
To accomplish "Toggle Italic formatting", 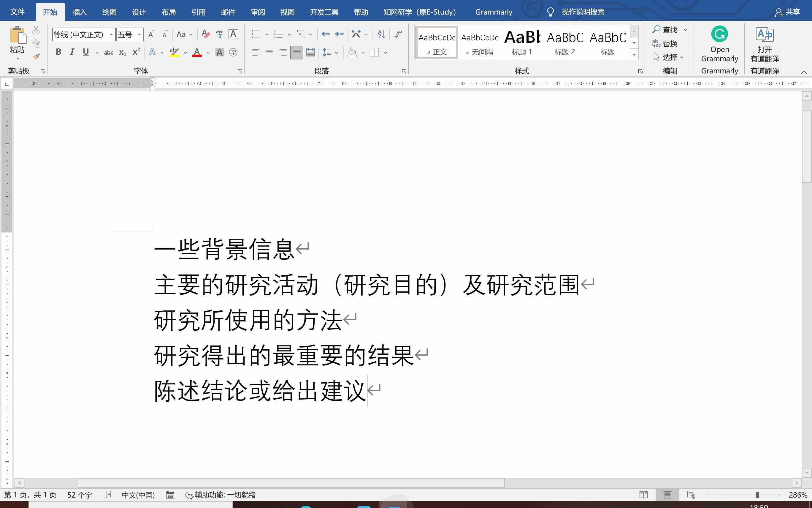I will pos(72,52).
